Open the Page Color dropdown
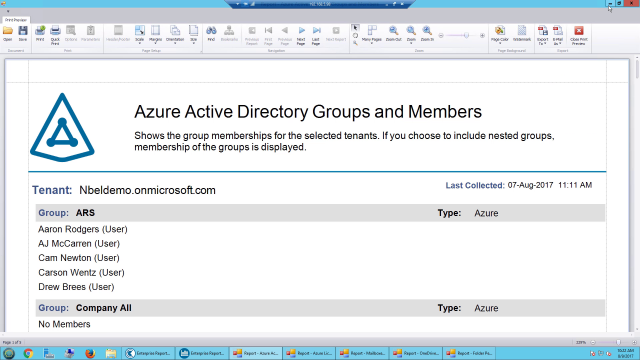 [500, 35]
